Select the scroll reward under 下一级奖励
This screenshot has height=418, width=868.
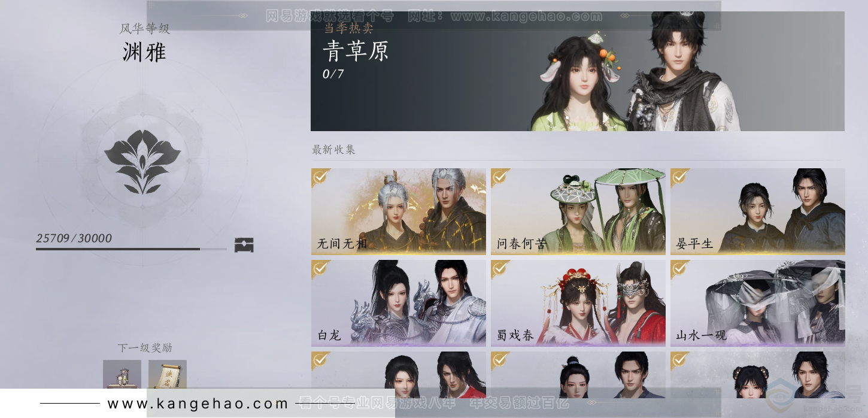coord(168,375)
